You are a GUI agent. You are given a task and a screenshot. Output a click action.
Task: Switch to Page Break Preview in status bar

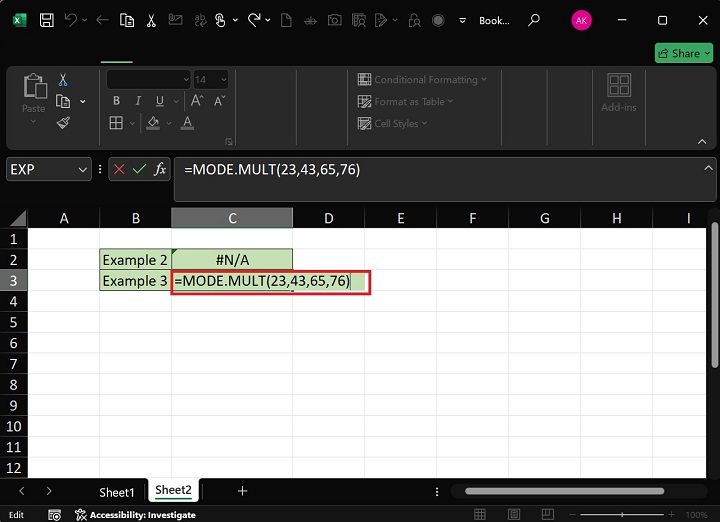[547, 515]
